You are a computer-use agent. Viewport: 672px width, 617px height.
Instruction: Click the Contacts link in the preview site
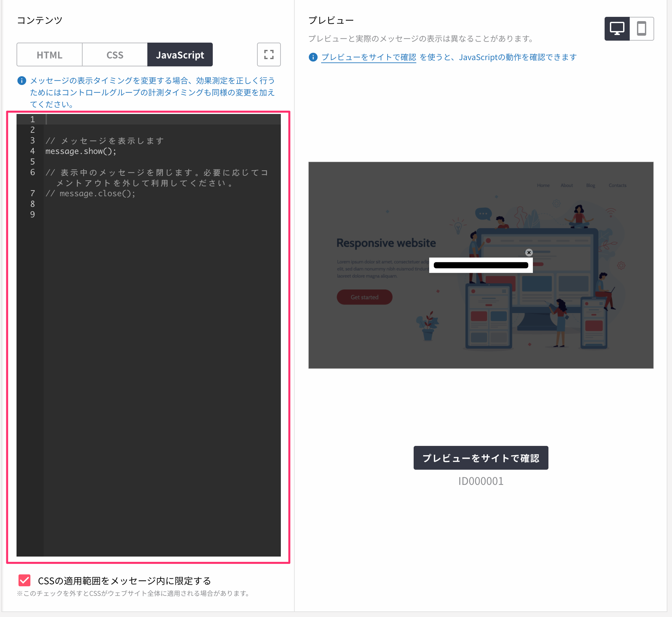[617, 186]
